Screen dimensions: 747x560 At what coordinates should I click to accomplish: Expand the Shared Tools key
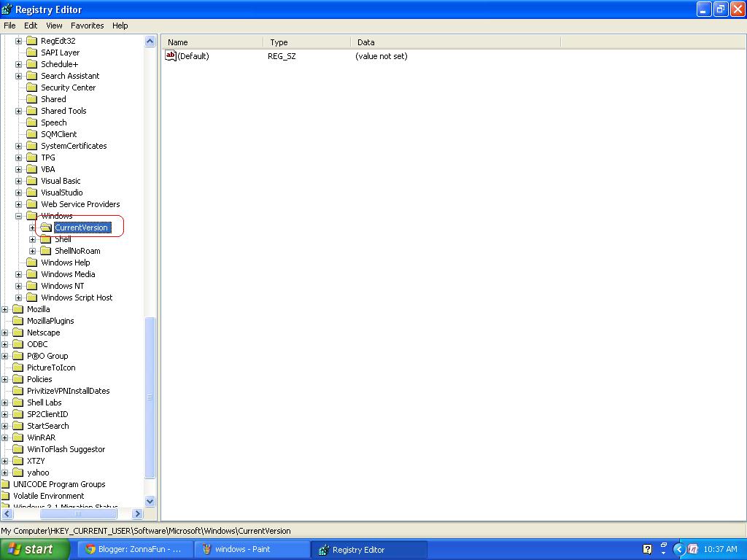pos(18,111)
